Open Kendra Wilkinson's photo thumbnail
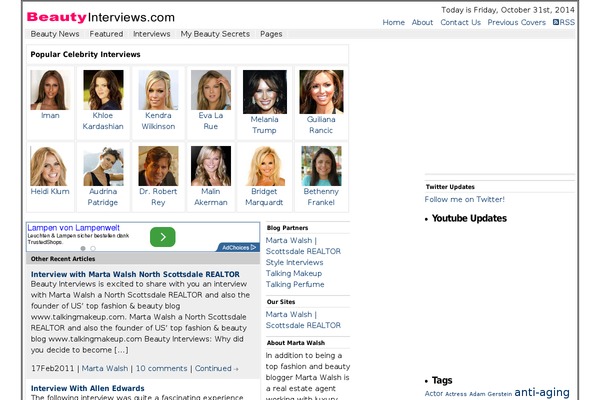 tap(158, 90)
